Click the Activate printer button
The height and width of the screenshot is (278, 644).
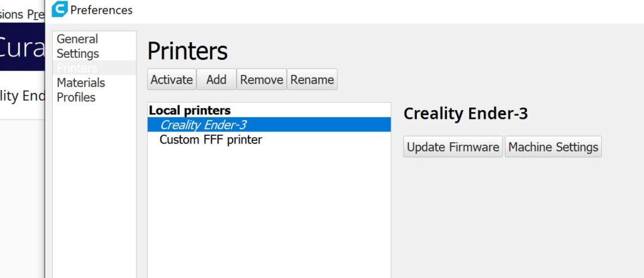coord(172,79)
